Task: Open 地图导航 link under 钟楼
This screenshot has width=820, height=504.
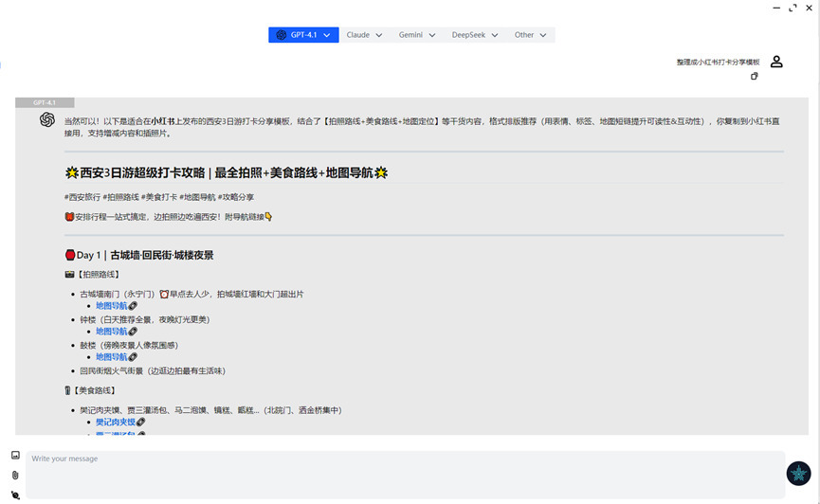Action: pyautogui.click(x=112, y=332)
